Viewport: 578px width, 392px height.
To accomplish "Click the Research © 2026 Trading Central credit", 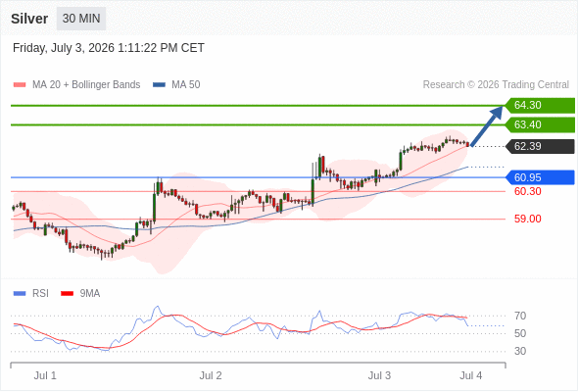I will click(496, 85).
